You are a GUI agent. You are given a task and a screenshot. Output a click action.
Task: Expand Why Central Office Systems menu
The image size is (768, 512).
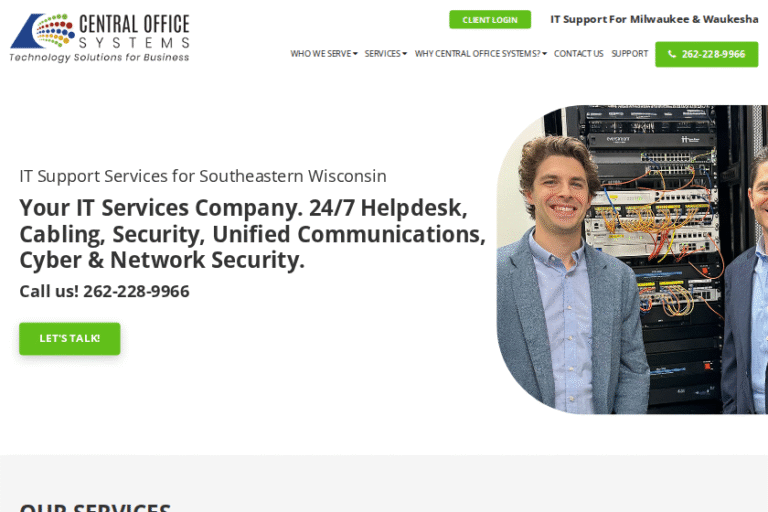pyautogui.click(x=480, y=53)
